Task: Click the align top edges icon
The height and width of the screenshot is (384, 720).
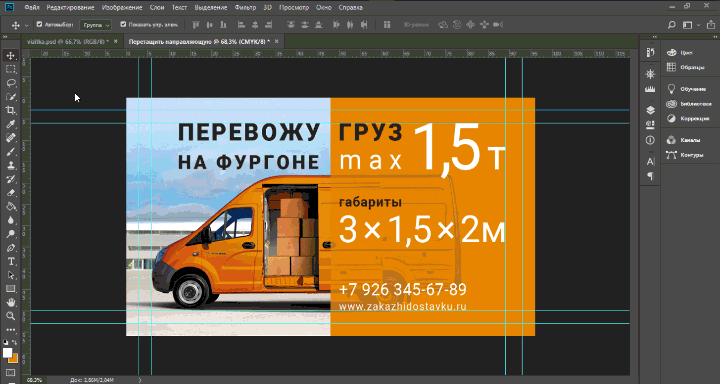Action: [196, 25]
